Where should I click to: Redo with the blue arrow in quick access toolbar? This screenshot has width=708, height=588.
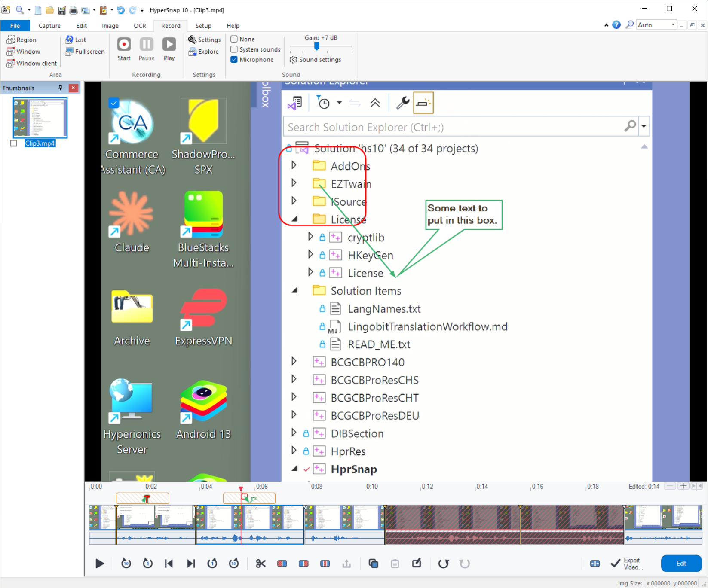point(132,10)
